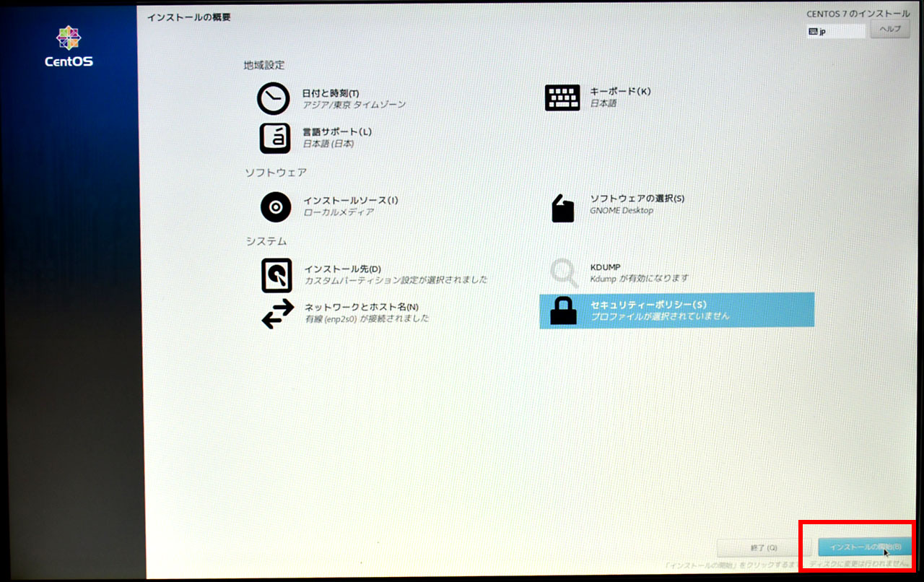Viewport: 924px width, 582px height.
Task: Click the software selection package icon
Action: point(562,208)
